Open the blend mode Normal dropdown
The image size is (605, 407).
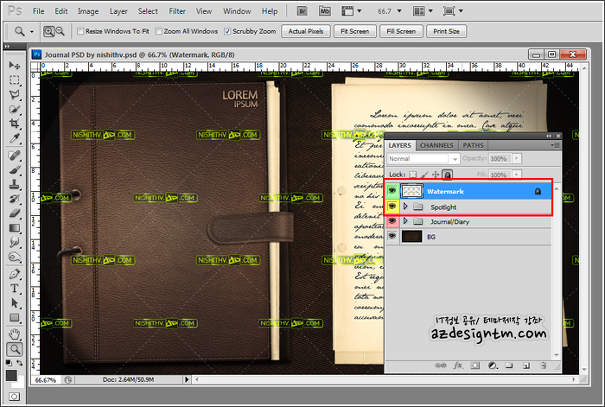pos(423,159)
